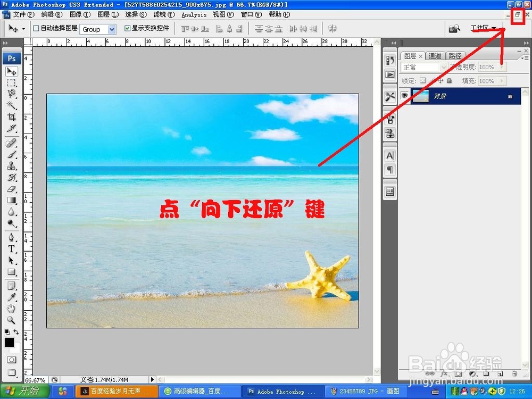Click the foreground color swatch
The image size is (532, 399).
[x=8, y=342]
